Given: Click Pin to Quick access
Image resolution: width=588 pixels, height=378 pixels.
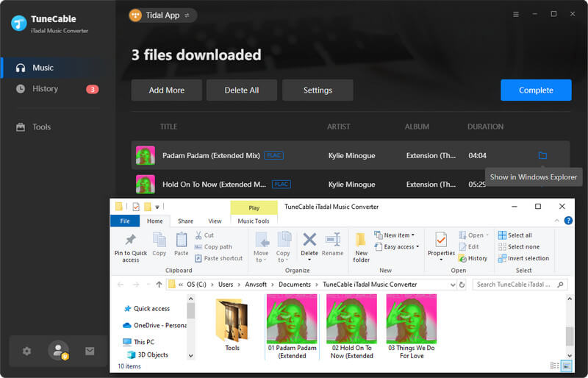Looking at the screenshot, I should [x=131, y=248].
